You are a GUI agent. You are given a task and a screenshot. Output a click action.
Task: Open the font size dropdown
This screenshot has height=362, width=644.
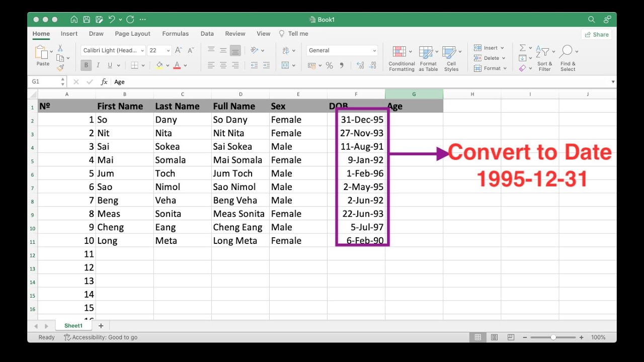[x=169, y=50]
